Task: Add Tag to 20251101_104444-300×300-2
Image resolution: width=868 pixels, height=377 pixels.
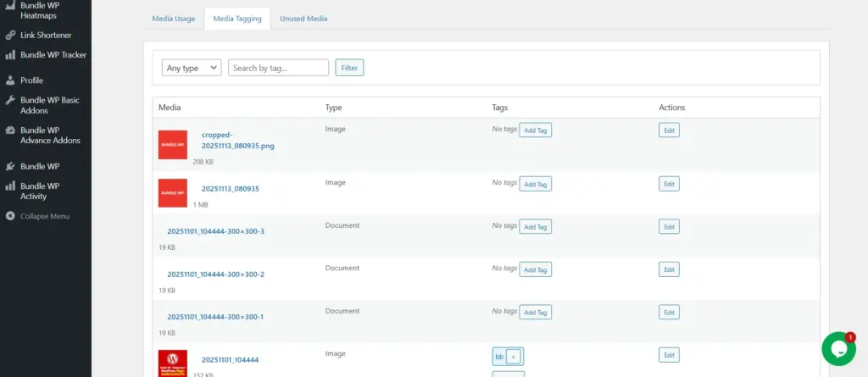Action: [x=536, y=269]
